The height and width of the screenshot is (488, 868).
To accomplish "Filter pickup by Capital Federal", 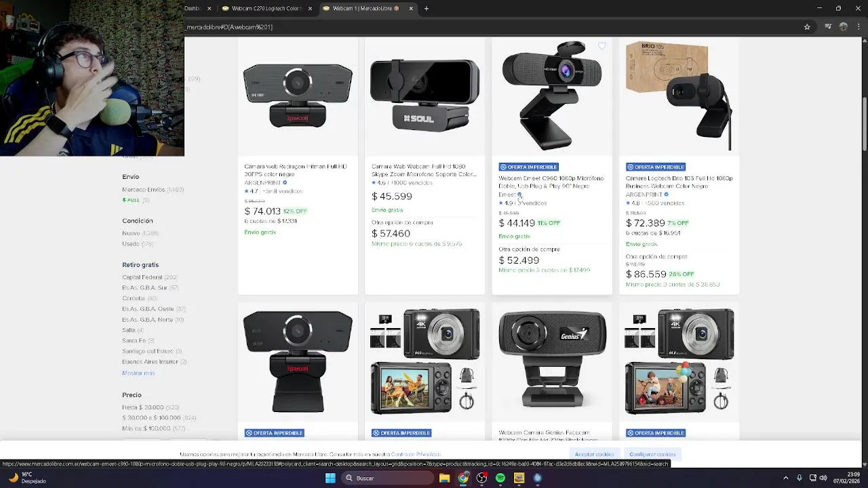I will tap(149, 277).
